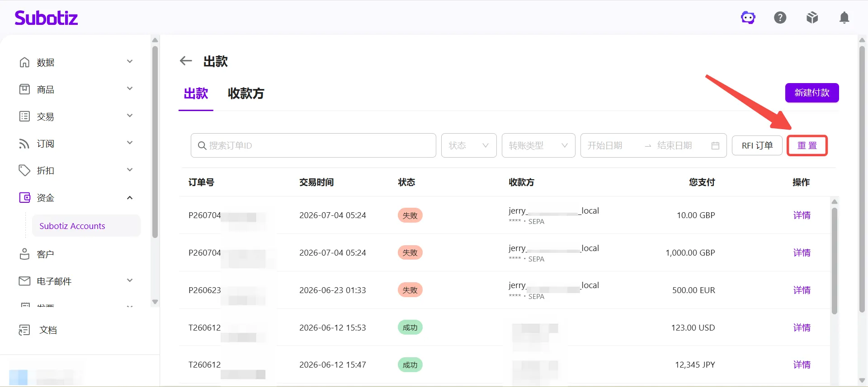Click the search magnifier icon
This screenshot has width=868, height=387.
point(202,146)
